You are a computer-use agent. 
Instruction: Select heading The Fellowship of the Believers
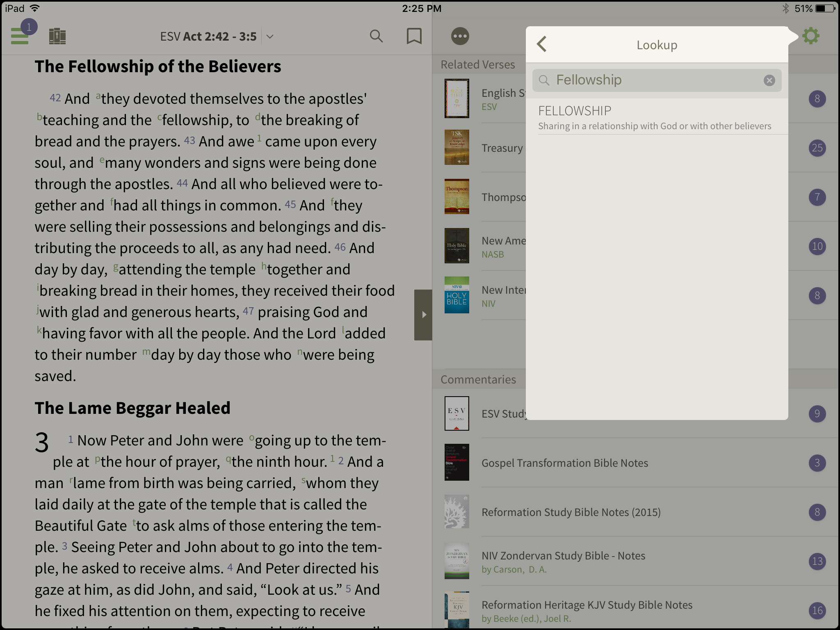[158, 66]
